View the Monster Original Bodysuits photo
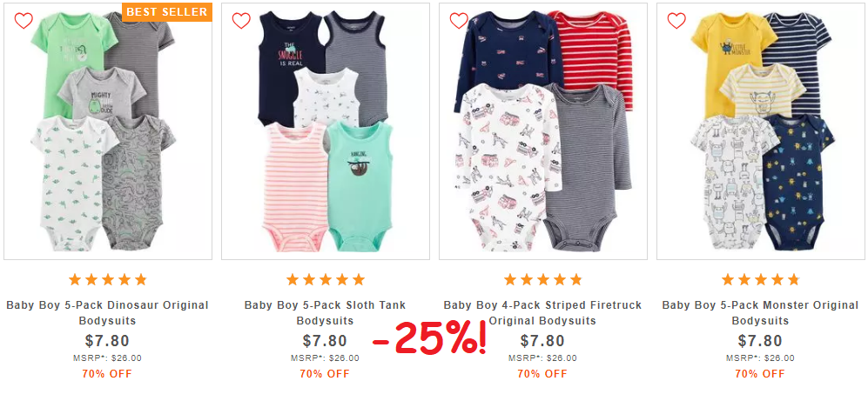The width and height of the screenshot is (868, 401). coord(761,131)
